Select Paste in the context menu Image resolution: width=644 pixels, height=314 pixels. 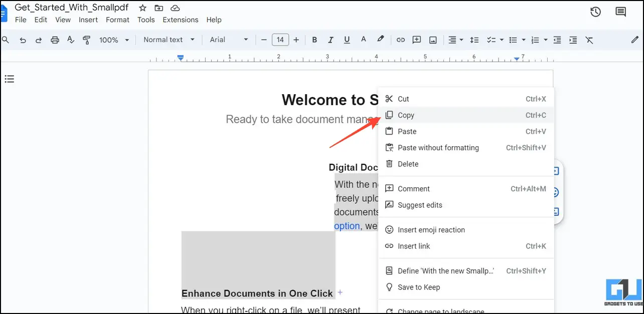466,132
